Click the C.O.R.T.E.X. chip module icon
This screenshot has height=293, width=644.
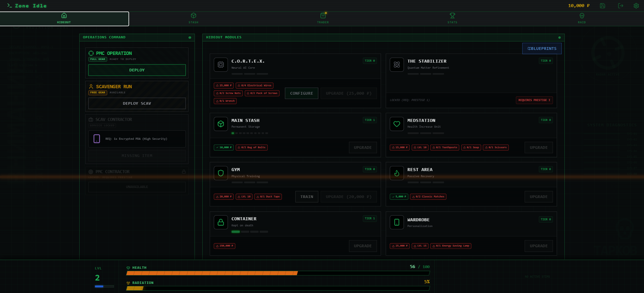coord(221,64)
